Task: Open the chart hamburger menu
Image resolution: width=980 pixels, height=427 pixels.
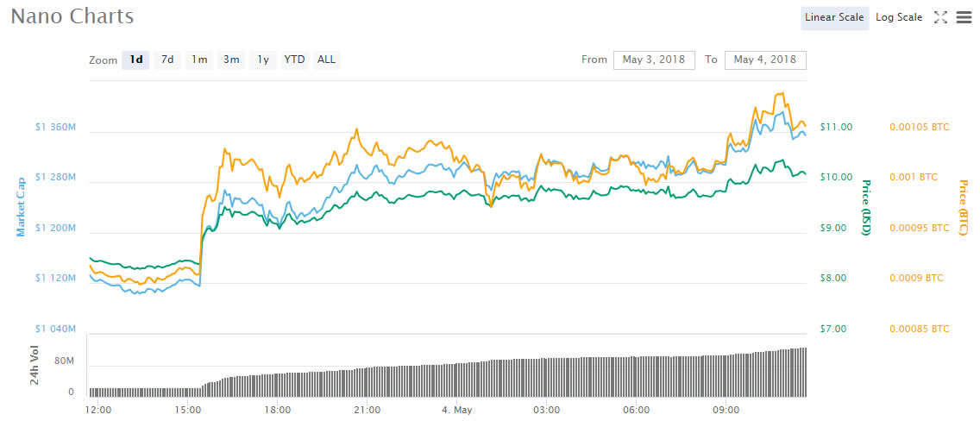Action: click(x=964, y=17)
